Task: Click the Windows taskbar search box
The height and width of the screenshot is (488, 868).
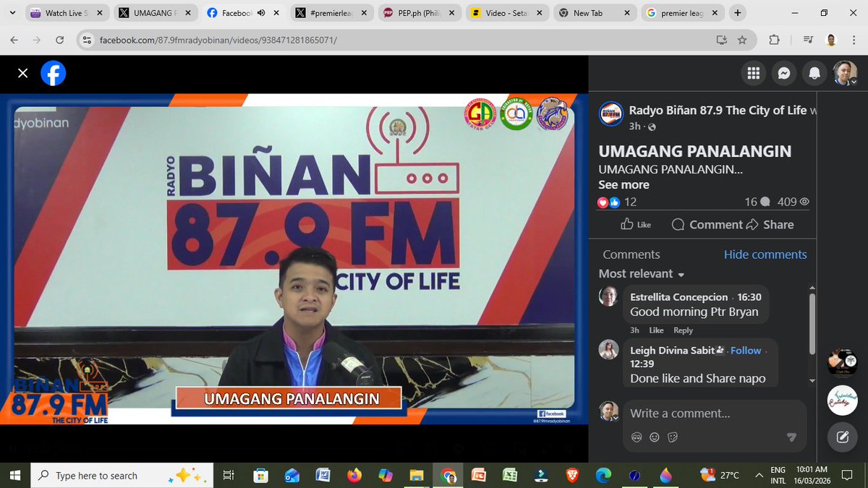Action: (x=122, y=475)
